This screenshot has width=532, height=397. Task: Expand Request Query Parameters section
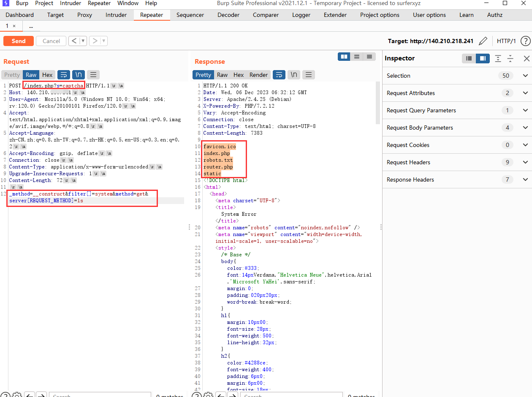(525, 110)
